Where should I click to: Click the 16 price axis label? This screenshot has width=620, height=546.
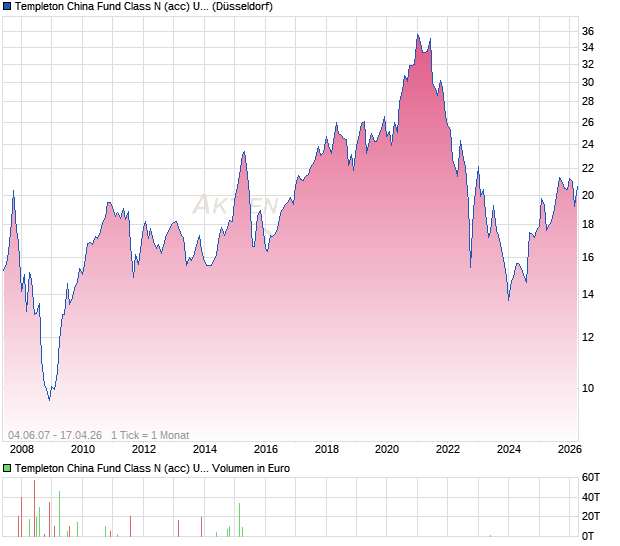coord(588,257)
